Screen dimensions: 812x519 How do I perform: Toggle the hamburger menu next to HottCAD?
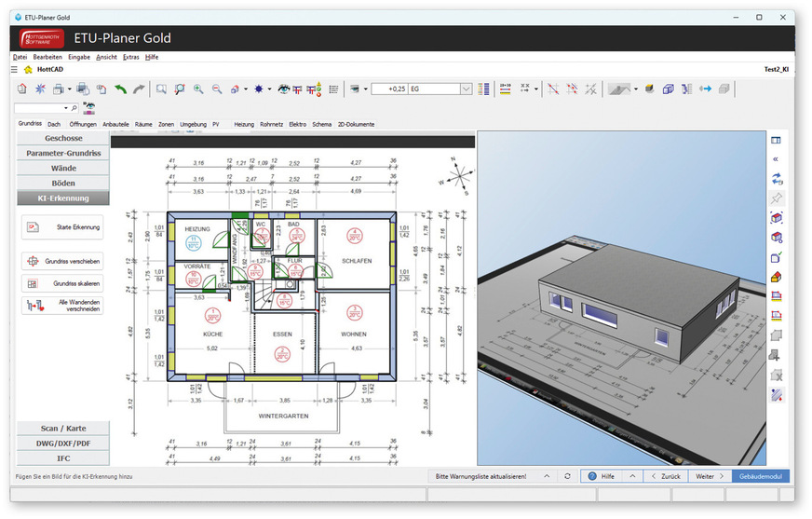coord(15,69)
